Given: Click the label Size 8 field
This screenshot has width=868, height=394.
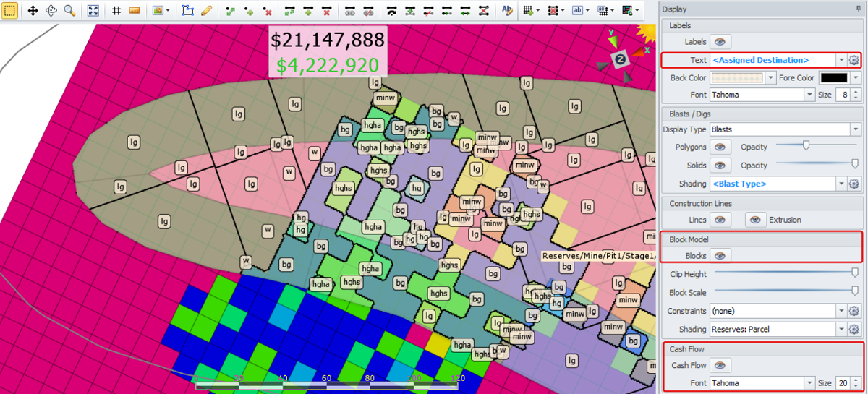Looking at the screenshot, I should (x=843, y=95).
